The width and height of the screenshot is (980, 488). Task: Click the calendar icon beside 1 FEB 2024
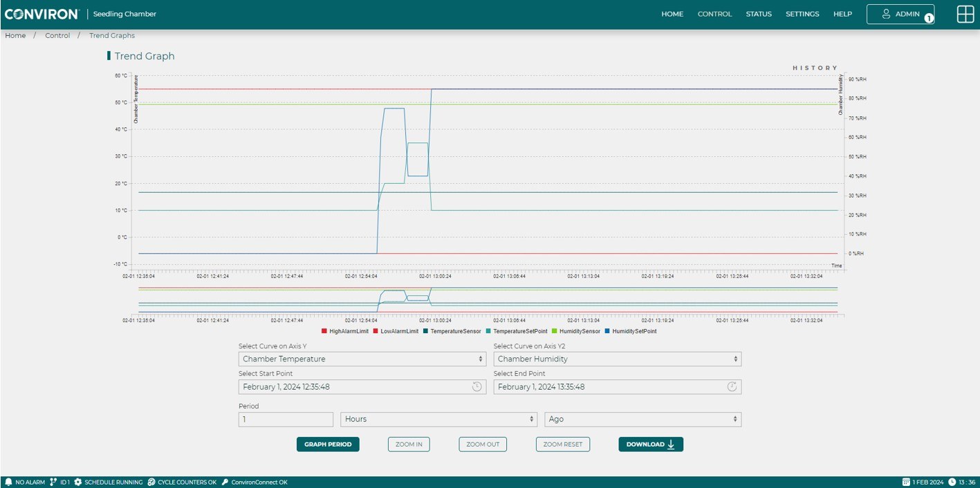click(x=906, y=482)
